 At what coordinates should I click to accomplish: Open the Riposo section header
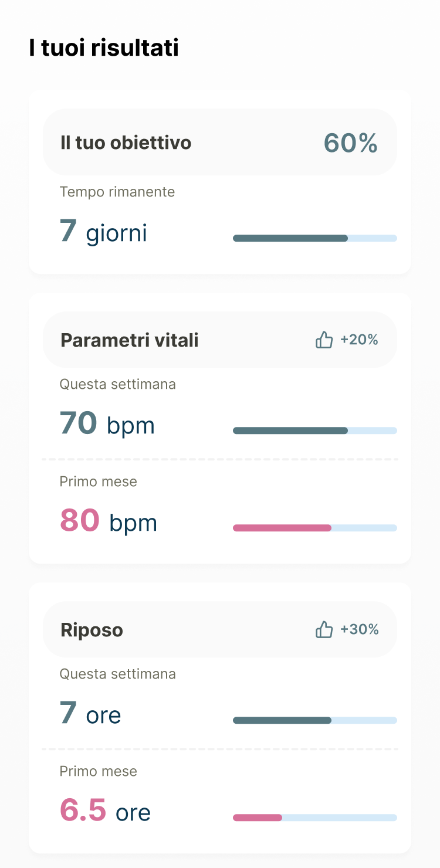(92, 630)
